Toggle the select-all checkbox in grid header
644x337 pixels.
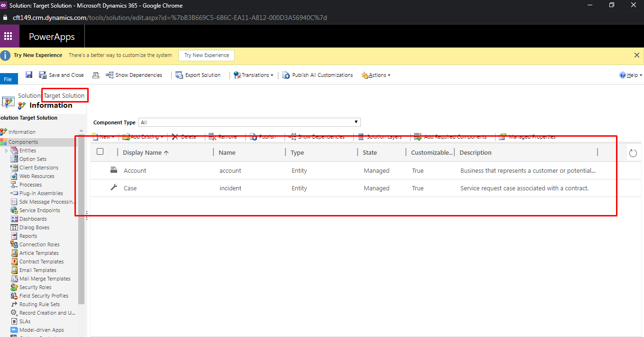(100, 152)
